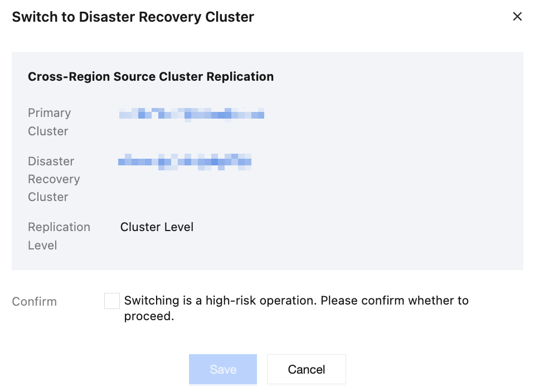Click the word 'proceed.' in confirmation text
This screenshot has width=534, height=392.
pos(149,316)
